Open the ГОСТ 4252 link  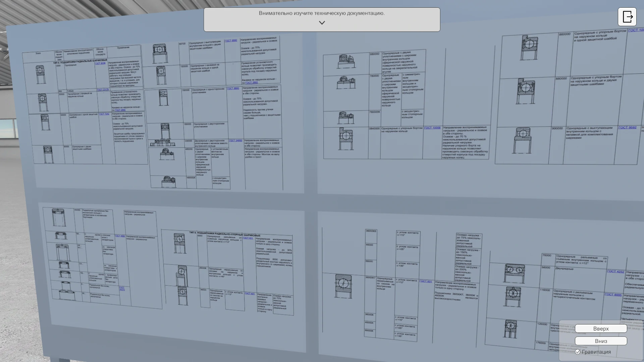(615, 271)
